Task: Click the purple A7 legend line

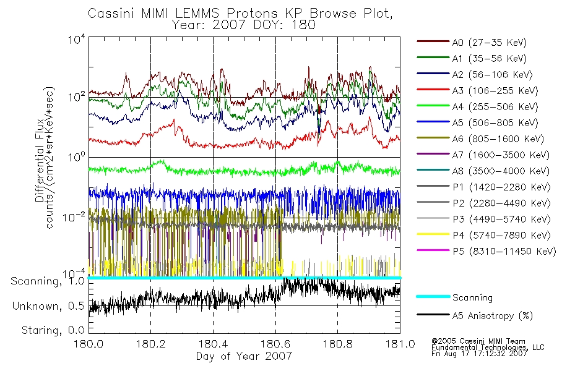Action: pyautogui.click(x=433, y=154)
